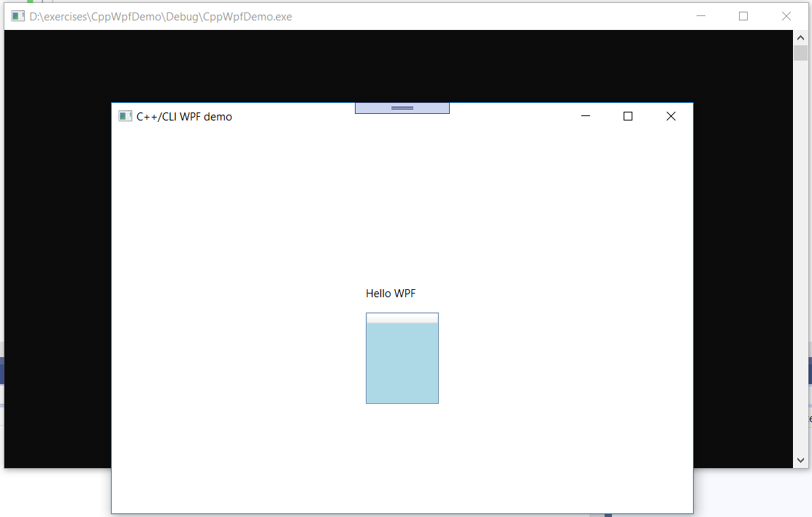
Task: Click the console vertical scrollbar thumb
Action: click(800, 53)
